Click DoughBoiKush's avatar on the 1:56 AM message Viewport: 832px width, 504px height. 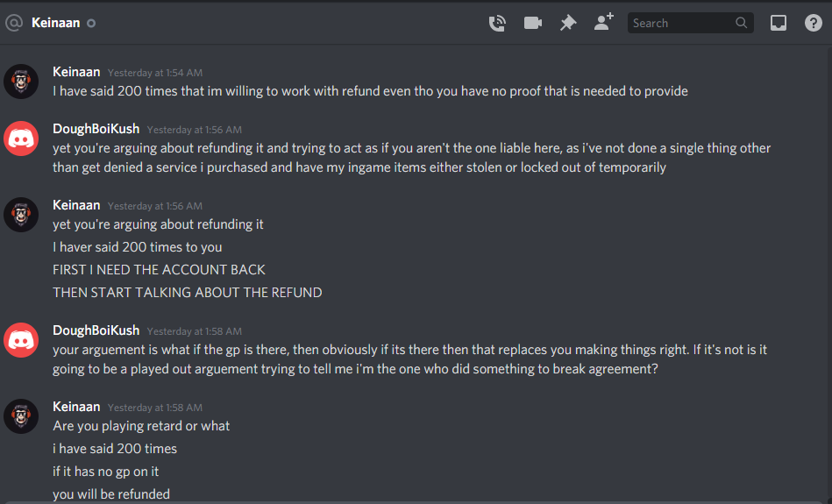21,138
